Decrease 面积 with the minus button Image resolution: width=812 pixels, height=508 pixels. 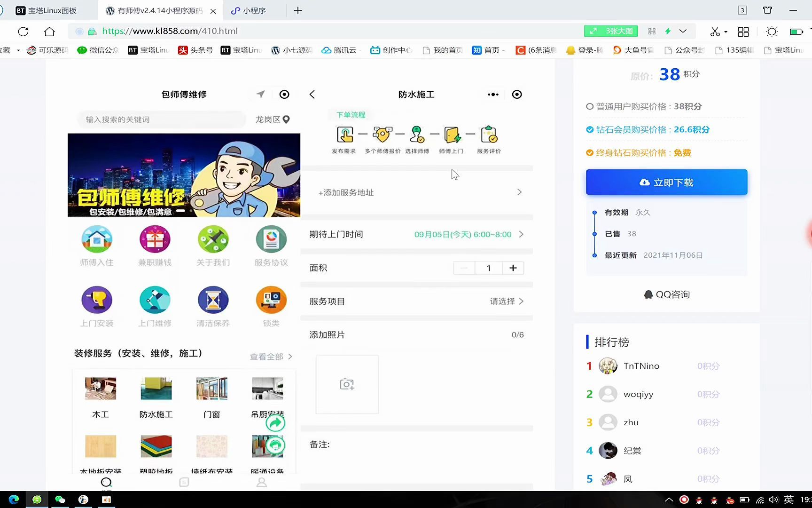(464, 268)
